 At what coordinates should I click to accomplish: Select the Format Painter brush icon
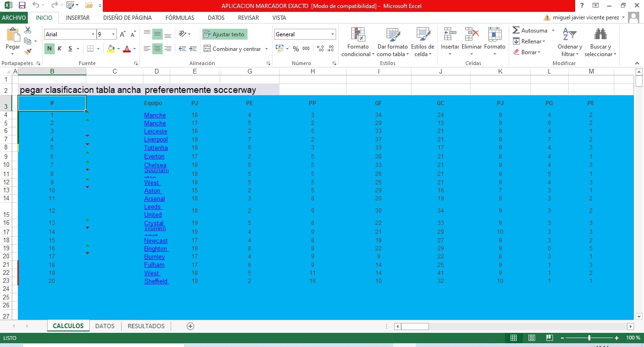click(x=28, y=51)
